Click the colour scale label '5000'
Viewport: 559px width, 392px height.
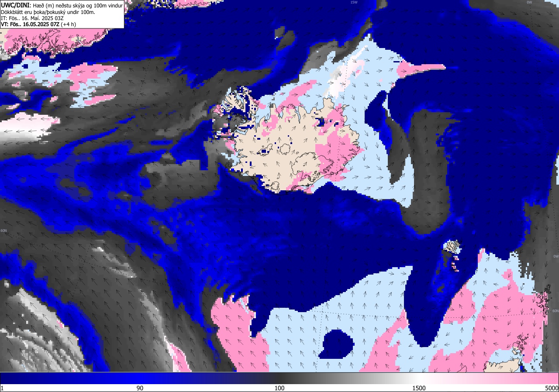point(552,388)
